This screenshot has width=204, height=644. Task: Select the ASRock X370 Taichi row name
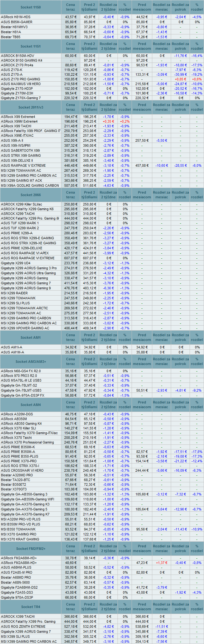(x=16, y=438)
